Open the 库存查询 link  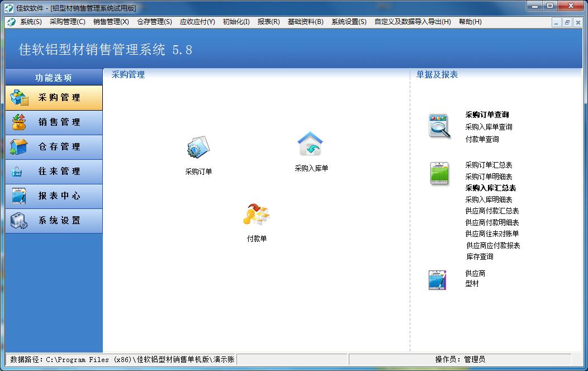pos(480,256)
